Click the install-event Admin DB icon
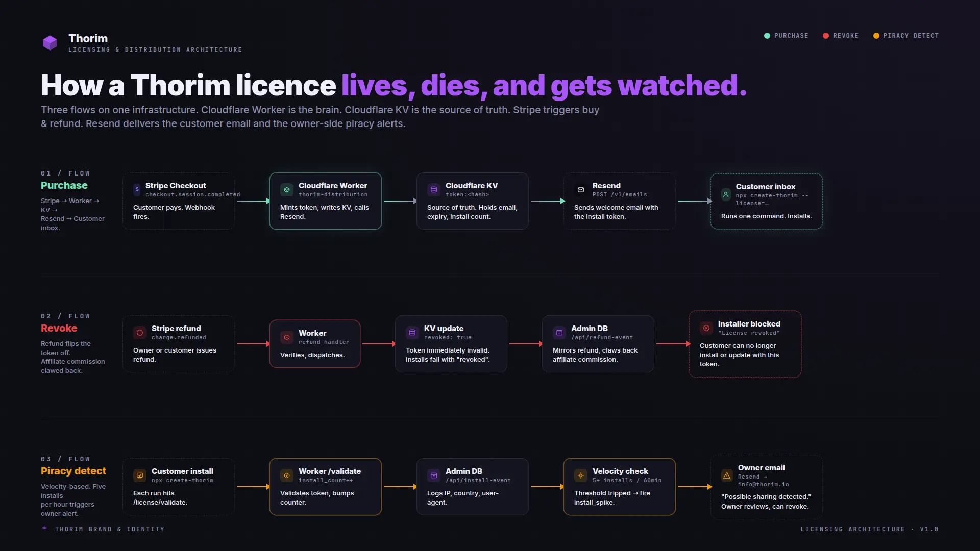This screenshot has width=980, height=551. point(434,475)
